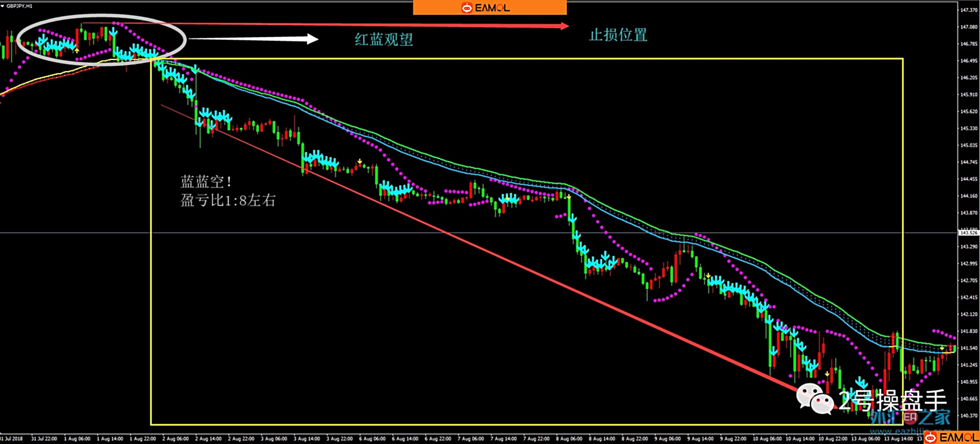Viewport: 980px width, 444px height.
Task: Click the 8 Aug 06:00 time axis label
Action: (569, 439)
